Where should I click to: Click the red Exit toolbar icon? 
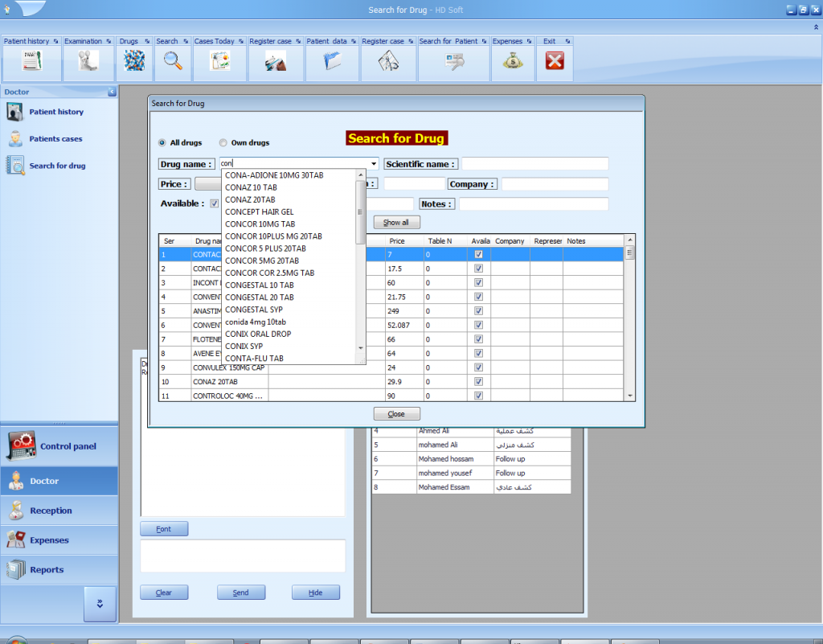pyautogui.click(x=555, y=61)
